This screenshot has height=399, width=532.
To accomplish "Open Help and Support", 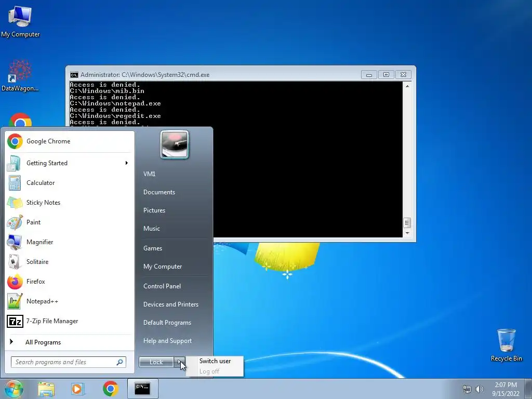I will 167,341.
